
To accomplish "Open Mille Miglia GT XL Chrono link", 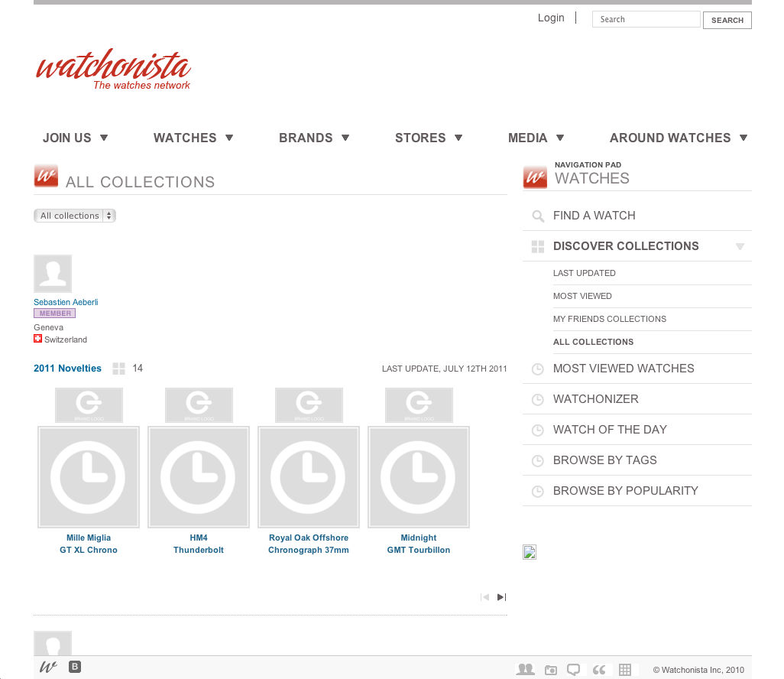I will tap(89, 544).
